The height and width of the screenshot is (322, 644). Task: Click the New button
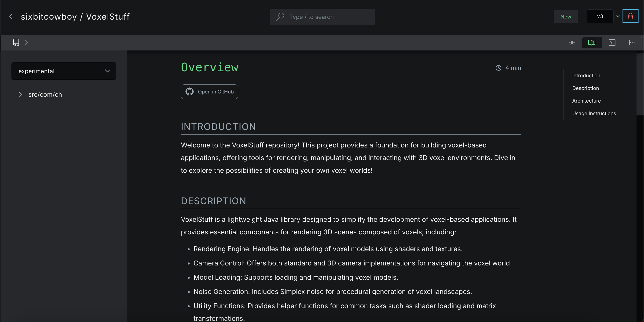566,17
